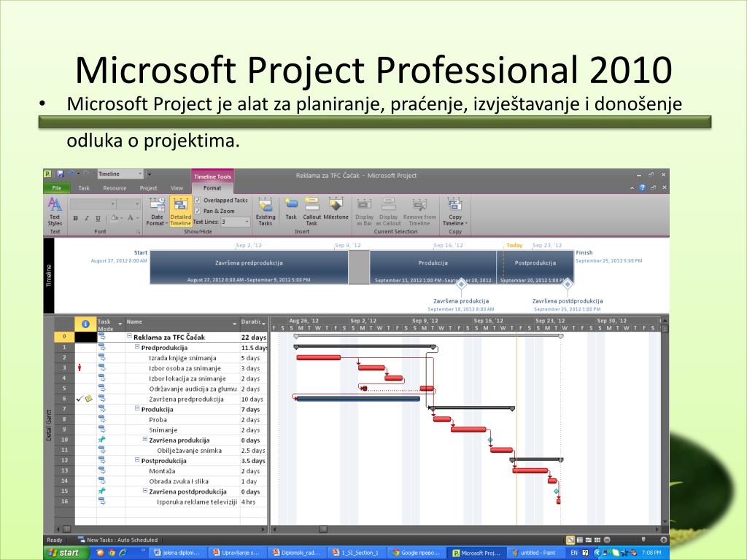Screen dimensions: 747x560
Task: Insert Existing Tasks into the timeline
Action: coord(266,211)
